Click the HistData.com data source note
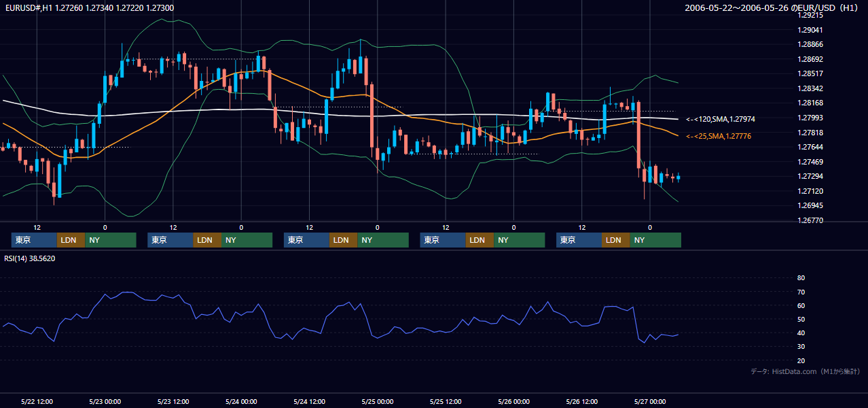The height and width of the screenshot is (408, 868). click(806, 371)
